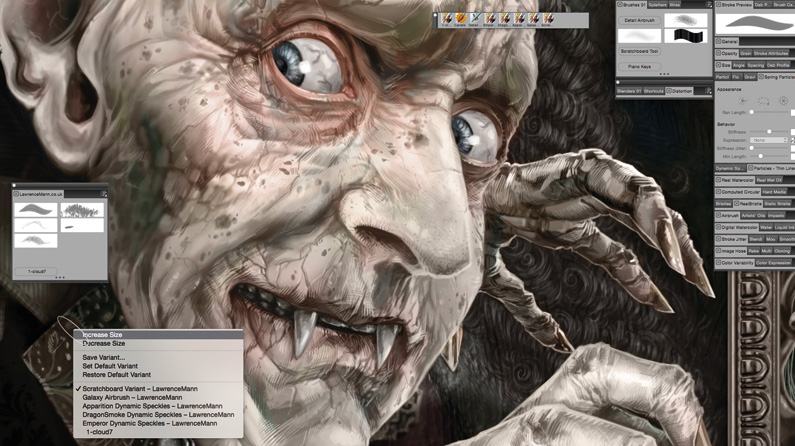
Task: Select DragonSmoke Dynamic Speckles variant
Action: pos(158,415)
